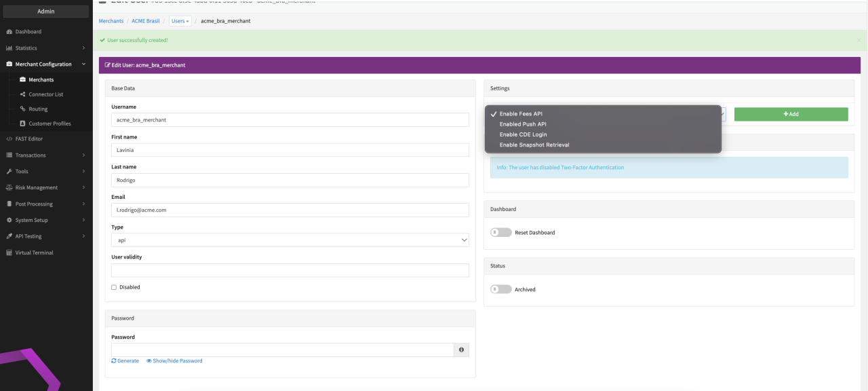
Task: Click the FAST Editor code icon
Action: click(9, 139)
